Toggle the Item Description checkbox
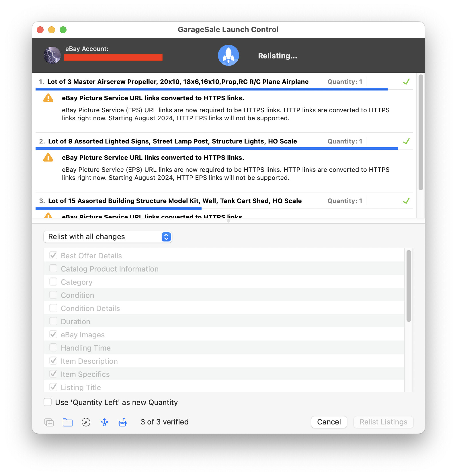 click(x=53, y=361)
